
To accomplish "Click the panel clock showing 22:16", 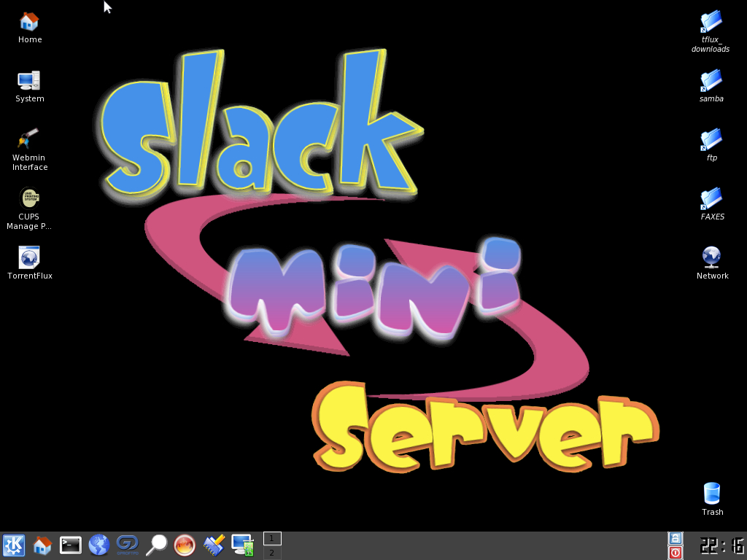I will tap(721, 545).
